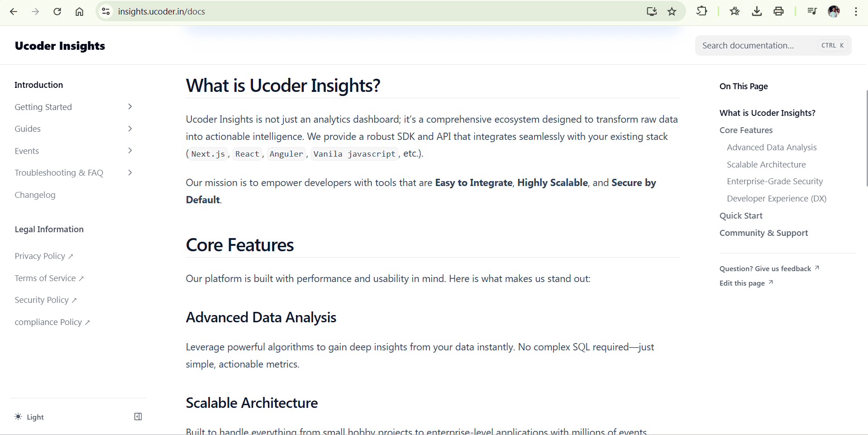The image size is (868, 435).
Task: Open the browser Downloads icon
Action: click(x=756, y=11)
